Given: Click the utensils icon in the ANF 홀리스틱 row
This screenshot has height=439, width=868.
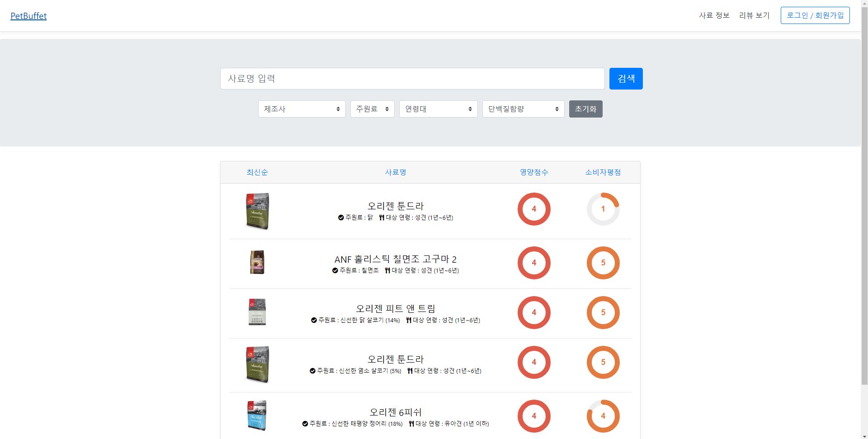Looking at the screenshot, I should click(x=387, y=270).
